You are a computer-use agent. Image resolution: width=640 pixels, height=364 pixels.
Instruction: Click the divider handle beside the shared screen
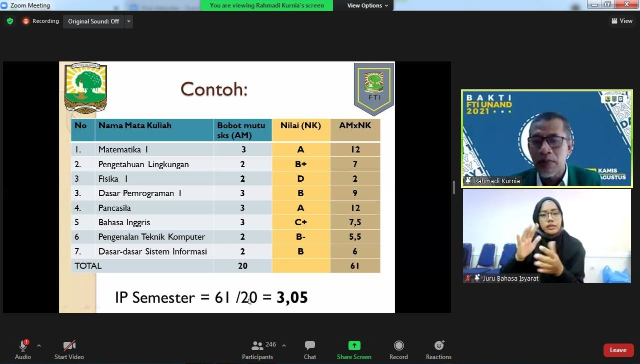pyautogui.click(x=454, y=187)
